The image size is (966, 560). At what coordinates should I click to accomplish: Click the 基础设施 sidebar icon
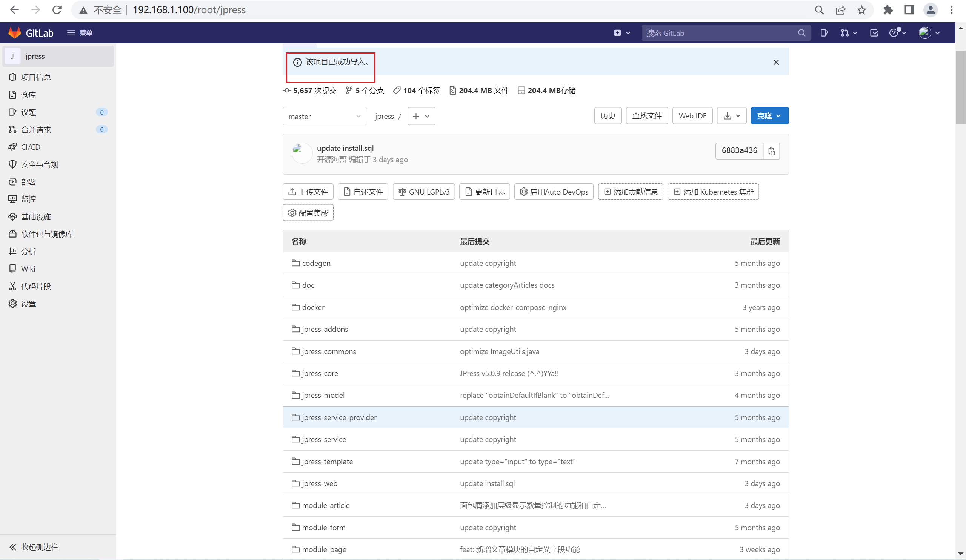click(x=13, y=217)
